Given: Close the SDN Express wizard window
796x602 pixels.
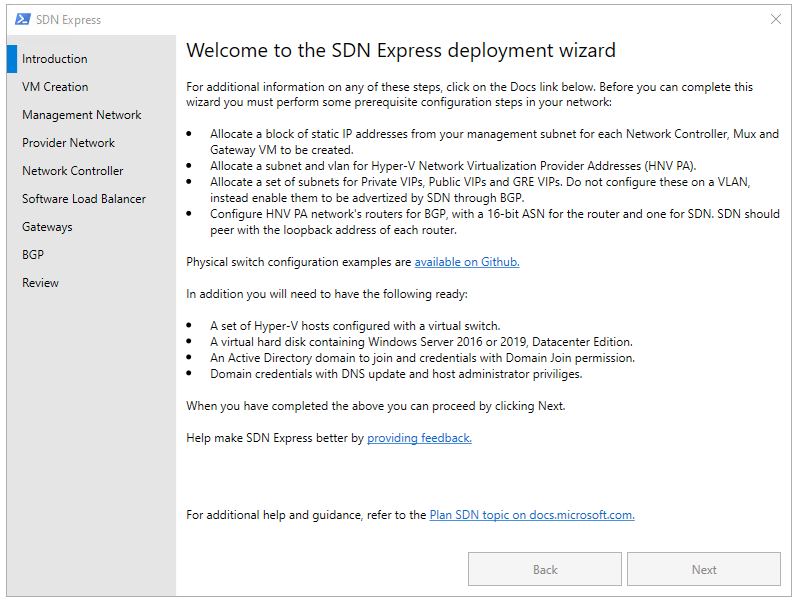Looking at the screenshot, I should click(776, 19).
